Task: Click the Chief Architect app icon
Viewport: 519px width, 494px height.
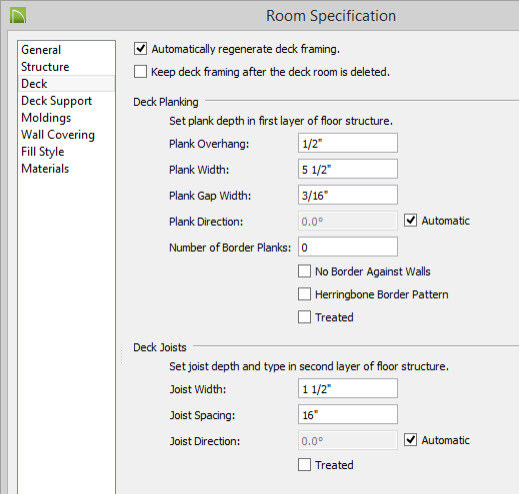Action: pos(18,16)
